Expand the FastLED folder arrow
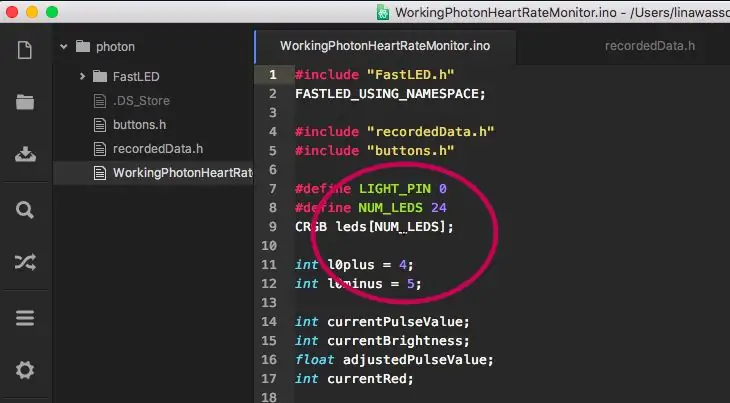This screenshot has height=403, width=730. (x=82, y=76)
